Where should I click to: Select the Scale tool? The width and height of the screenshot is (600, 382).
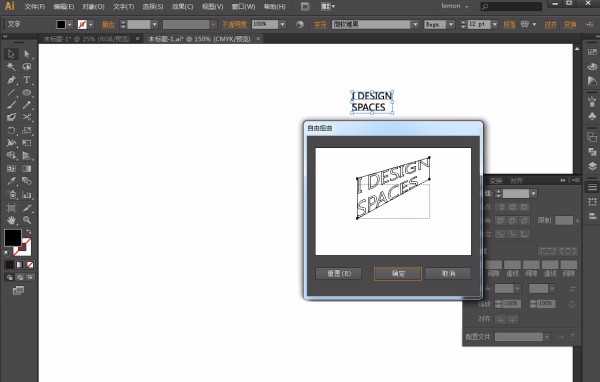pyautogui.click(x=27, y=131)
